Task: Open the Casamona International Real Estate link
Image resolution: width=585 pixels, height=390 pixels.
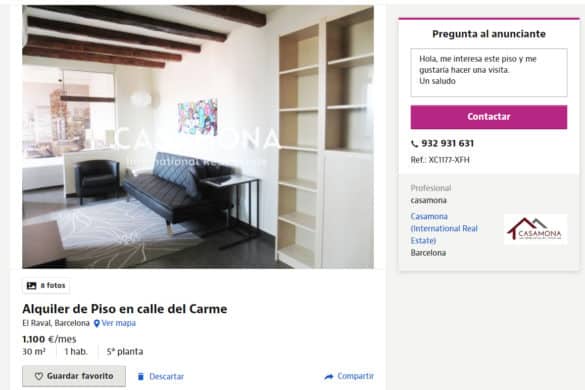Action: tap(444, 228)
